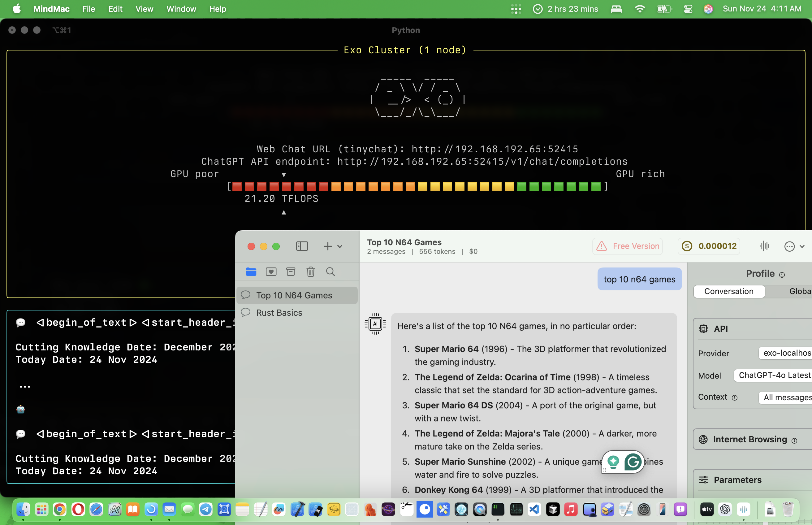The height and width of the screenshot is (525, 812).
Task: Open the MindMac View menu
Action: coord(144,9)
